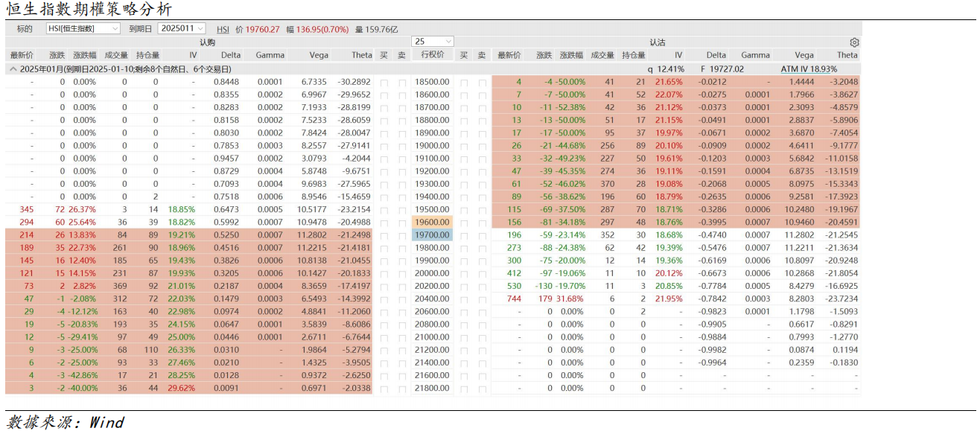Tick call-side 买 checkbox for strike 21800.00
The image size is (980, 434).
[384, 388]
